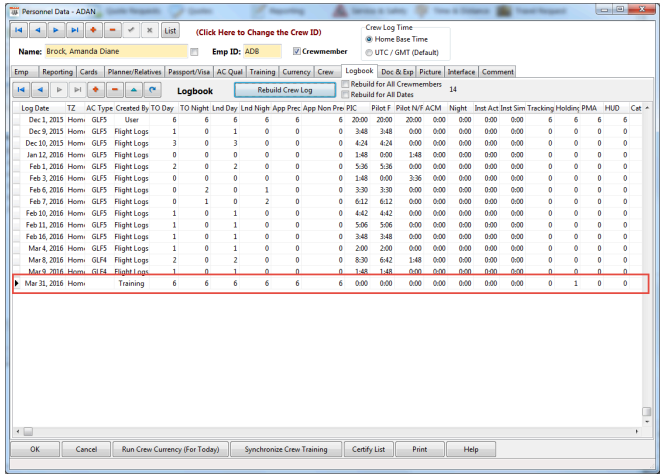Click the Cancel button
Screen dimensions: 661x476
pos(86,449)
